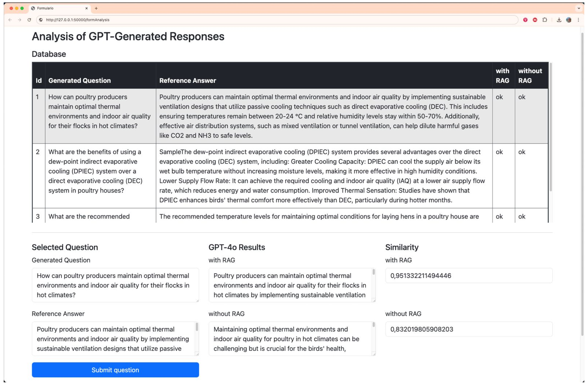This screenshot has width=588, height=386.
Task: Open the browser extensions puzzle icon
Action: (545, 20)
